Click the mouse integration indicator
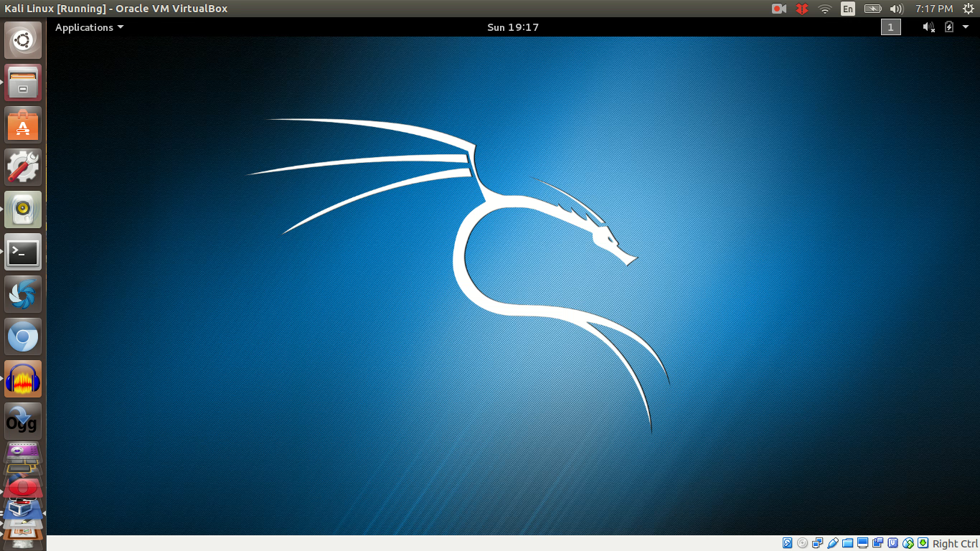 click(908, 543)
